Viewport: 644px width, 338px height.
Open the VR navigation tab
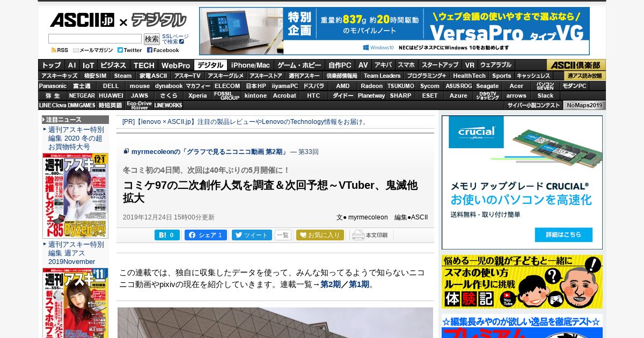[470, 65]
